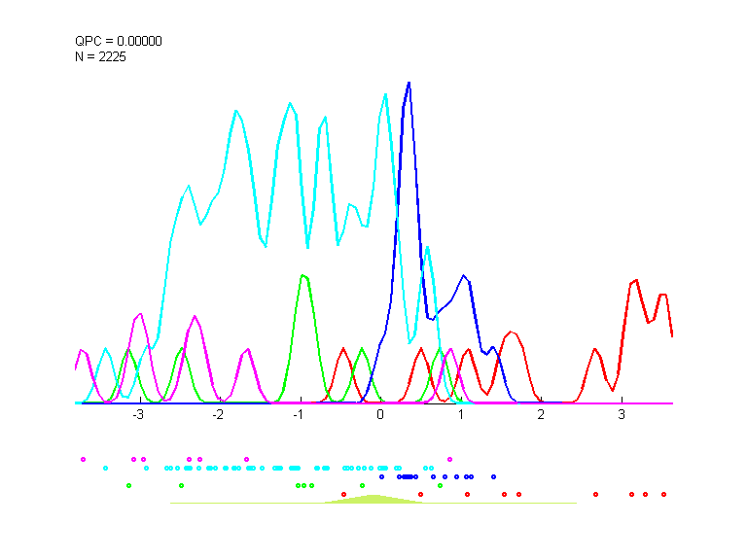Select the x-axis tick label 2
Viewport: 747px width, 560px height.
[541, 414]
